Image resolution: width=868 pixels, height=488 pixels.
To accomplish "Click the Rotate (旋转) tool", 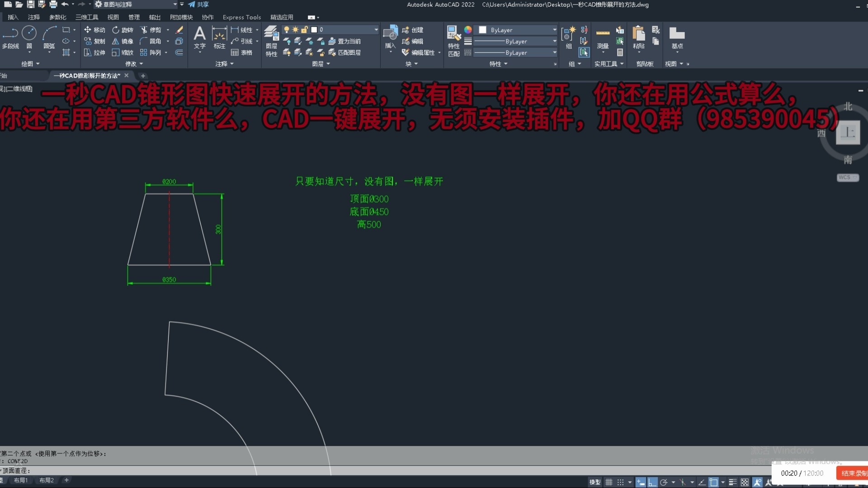I will (x=123, y=30).
